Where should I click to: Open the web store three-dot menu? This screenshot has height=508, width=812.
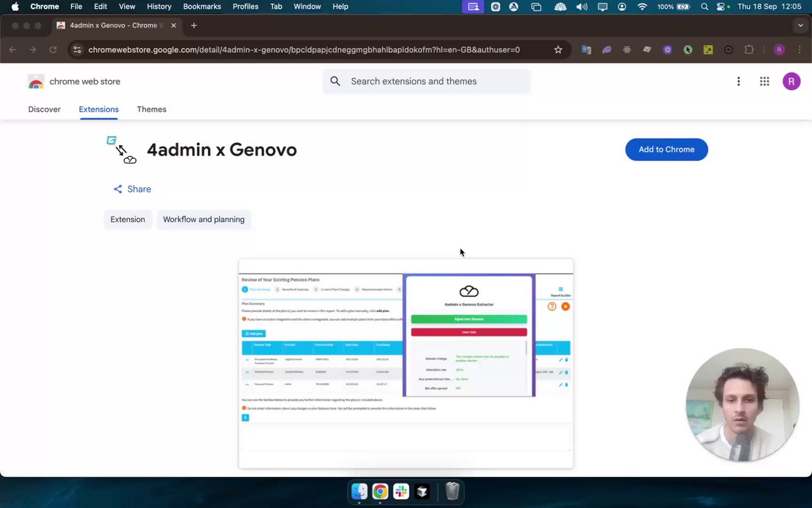click(738, 81)
